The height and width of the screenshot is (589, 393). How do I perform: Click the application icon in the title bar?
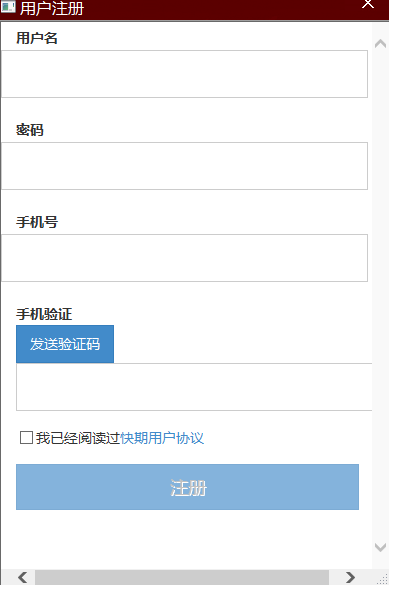[x=8, y=7]
